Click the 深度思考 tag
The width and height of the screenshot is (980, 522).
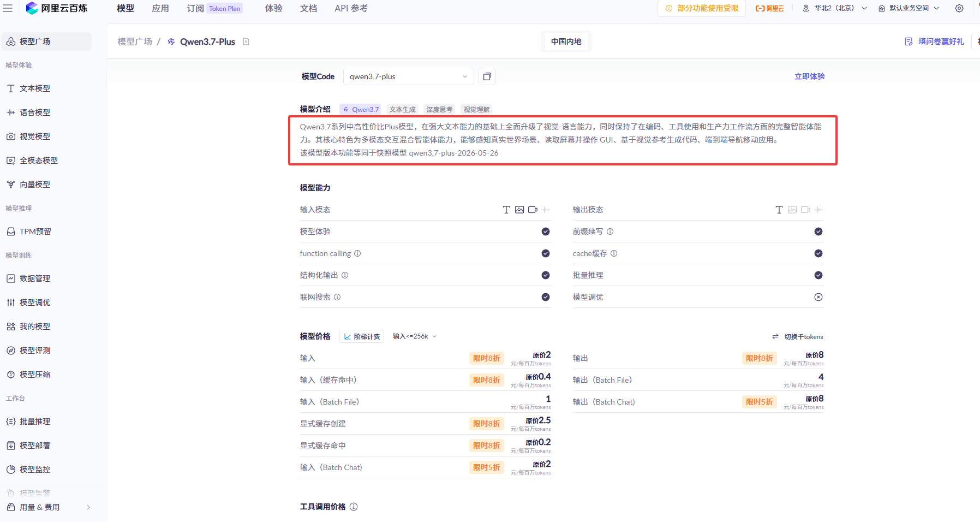[439, 109]
